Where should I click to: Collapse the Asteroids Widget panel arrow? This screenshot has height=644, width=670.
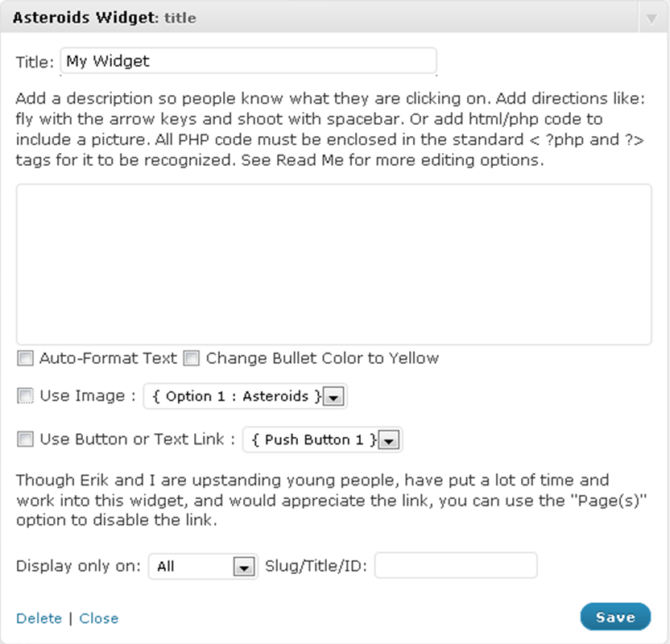pyautogui.click(x=651, y=19)
